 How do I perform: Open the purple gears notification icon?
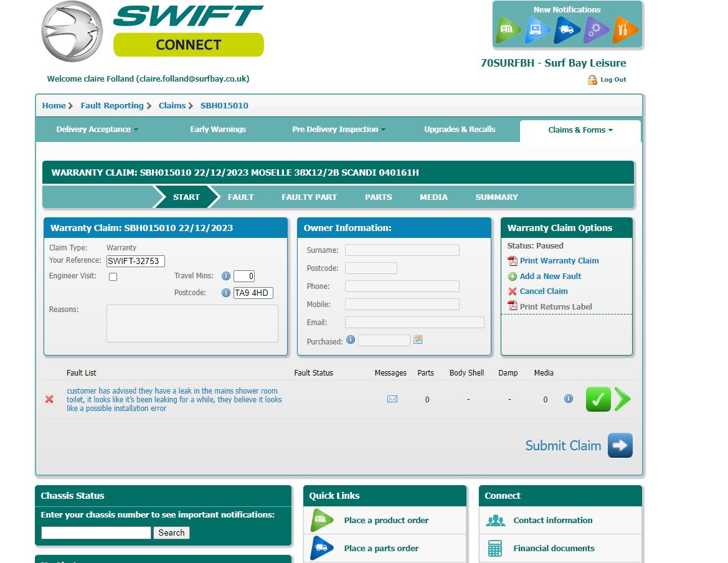coord(596,30)
